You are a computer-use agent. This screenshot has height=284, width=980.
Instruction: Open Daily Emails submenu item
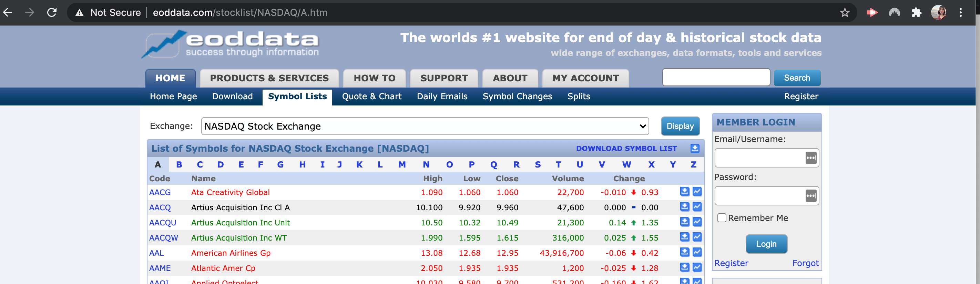pyautogui.click(x=442, y=96)
